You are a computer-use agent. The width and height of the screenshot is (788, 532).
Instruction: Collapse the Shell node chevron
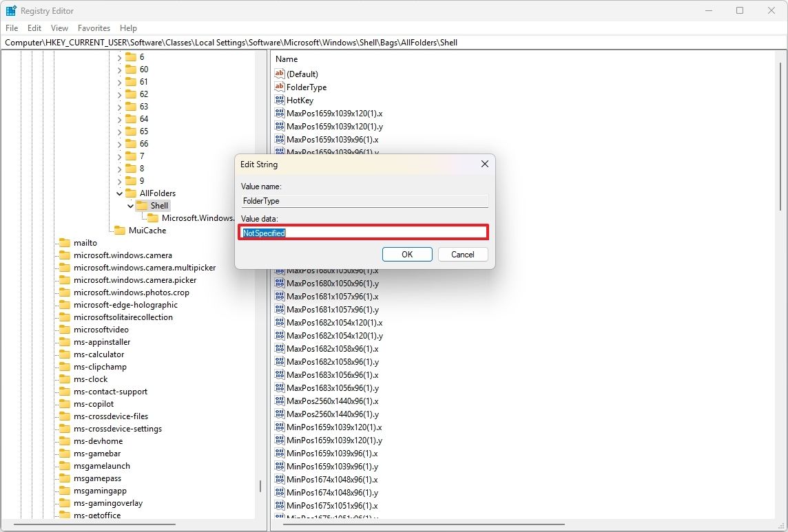pyautogui.click(x=130, y=206)
